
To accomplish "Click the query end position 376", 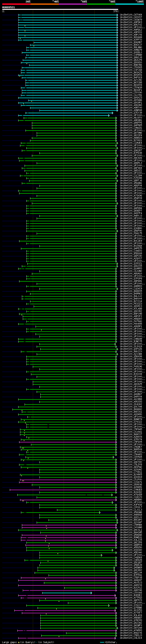I will point(115,11).
